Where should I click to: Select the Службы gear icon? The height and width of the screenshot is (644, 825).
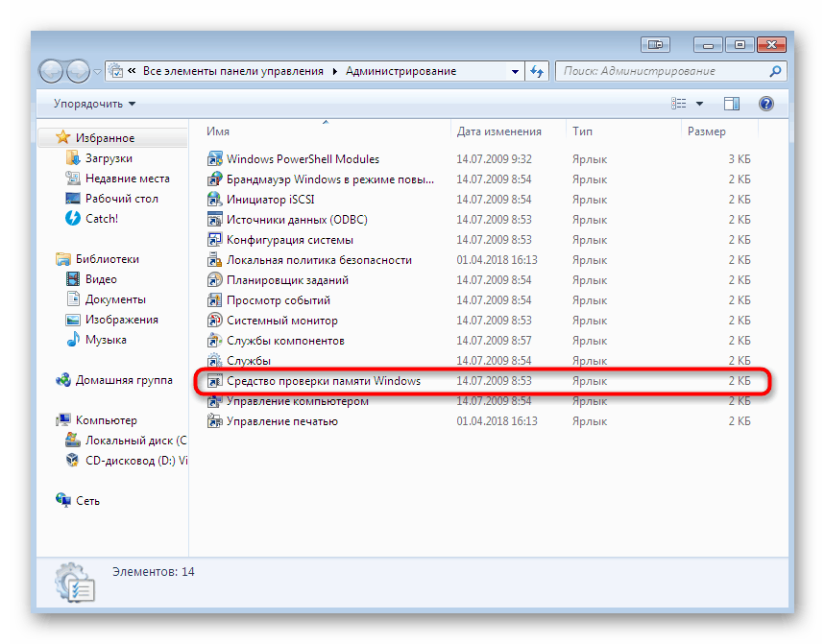coord(214,361)
